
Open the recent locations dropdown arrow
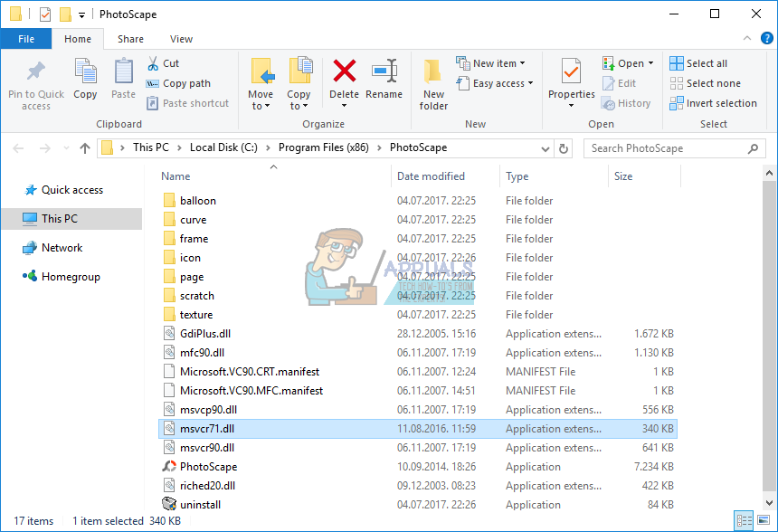click(x=66, y=147)
